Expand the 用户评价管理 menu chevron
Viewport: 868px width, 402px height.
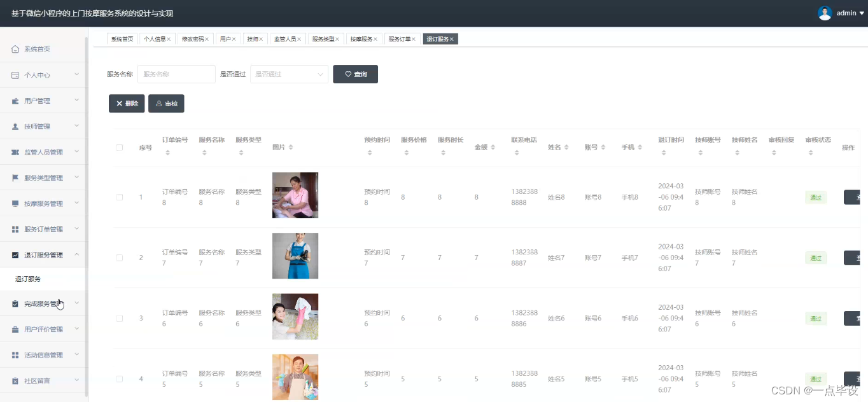(76, 329)
